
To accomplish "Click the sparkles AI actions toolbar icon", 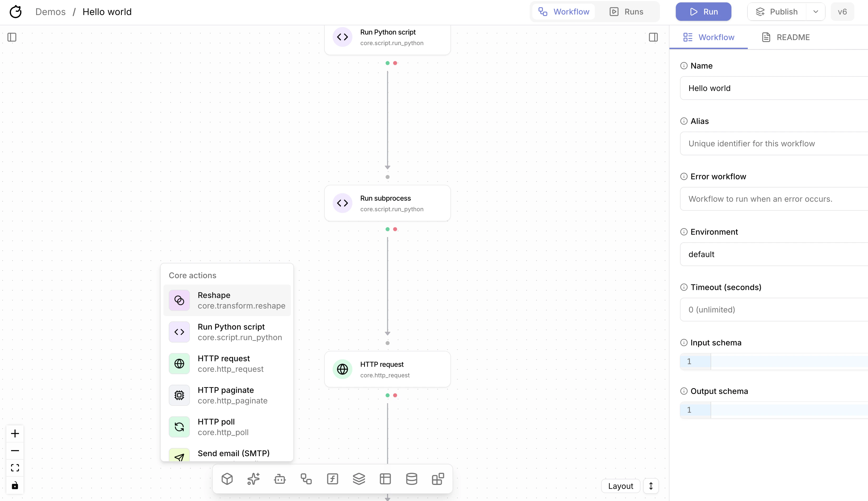I will (254, 479).
